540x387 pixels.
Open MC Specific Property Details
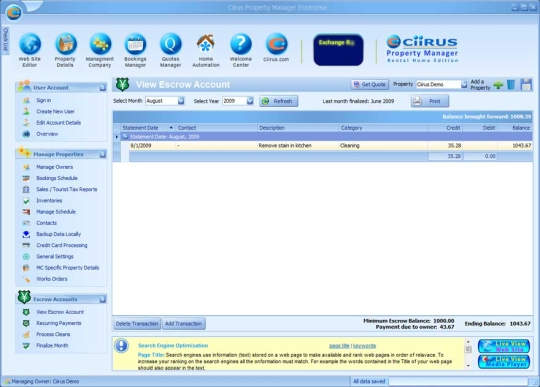(x=68, y=268)
